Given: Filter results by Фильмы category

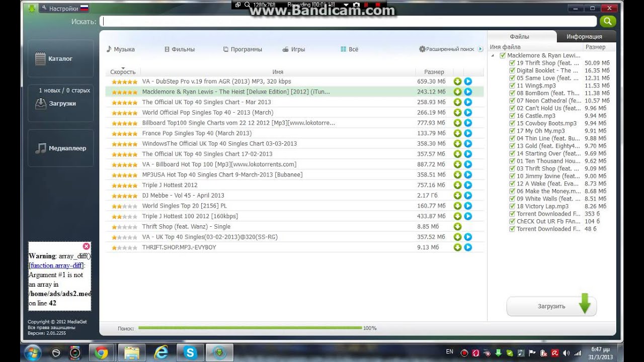Looking at the screenshot, I should pyautogui.click(x=180, y=49).
